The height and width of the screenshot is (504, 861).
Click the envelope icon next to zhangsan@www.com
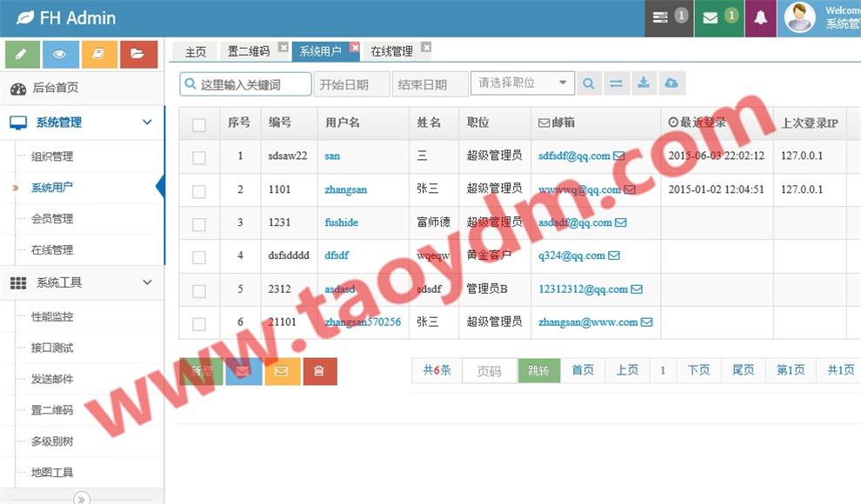647,322
